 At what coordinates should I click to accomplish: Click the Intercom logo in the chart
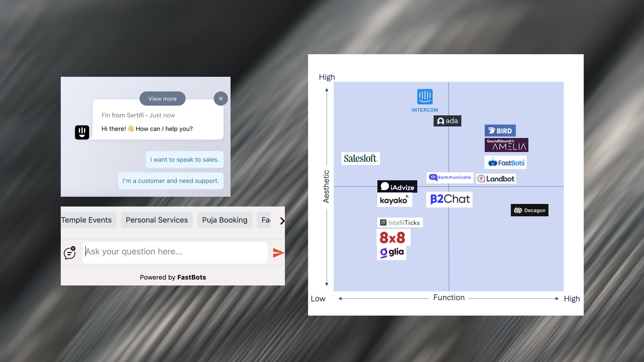click(425, 100)
